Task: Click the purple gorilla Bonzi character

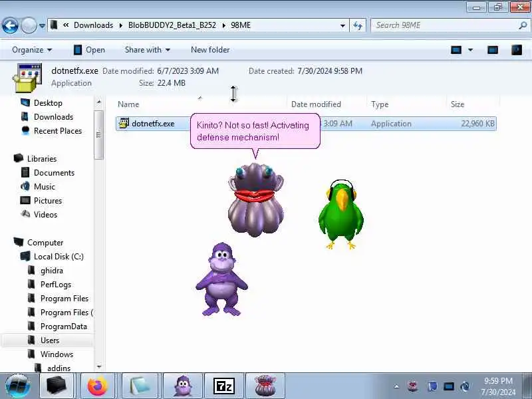Action: [x=221, y=279]
